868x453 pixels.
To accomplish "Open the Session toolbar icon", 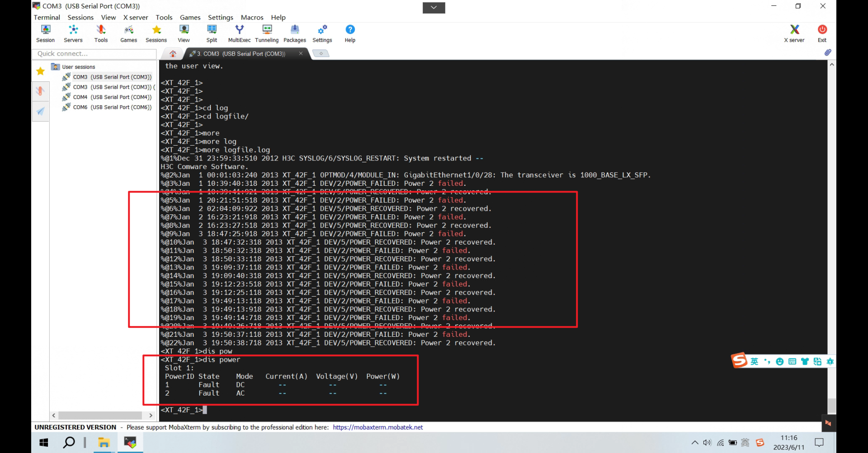I will (45, 34).
